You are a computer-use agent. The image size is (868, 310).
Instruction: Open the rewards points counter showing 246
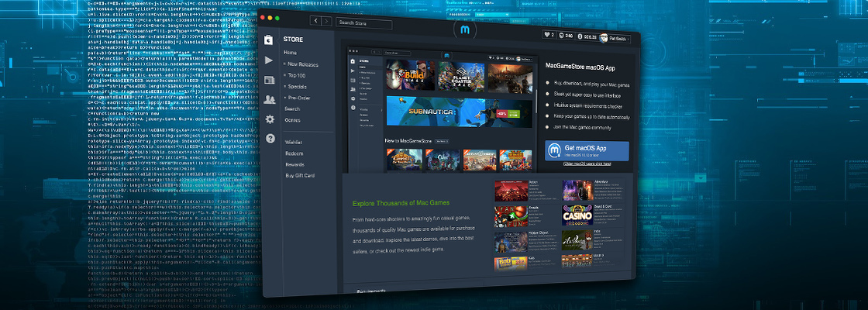click(x=565, y=36)
